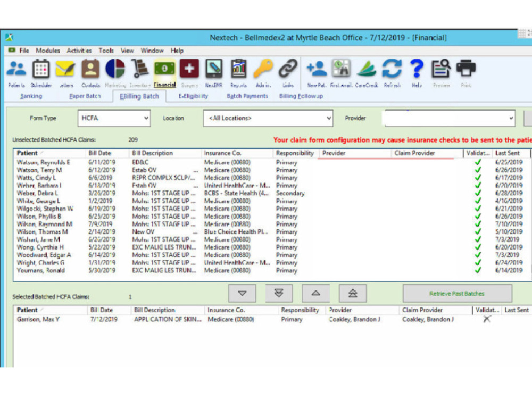Select the Youmans, Ronald claim row
The height and width of the screenshot is (399, 532).
(271, 270)
